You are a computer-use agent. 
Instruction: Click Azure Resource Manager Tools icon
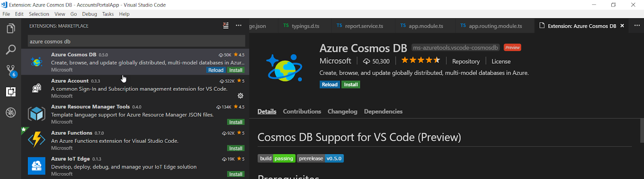37,114
